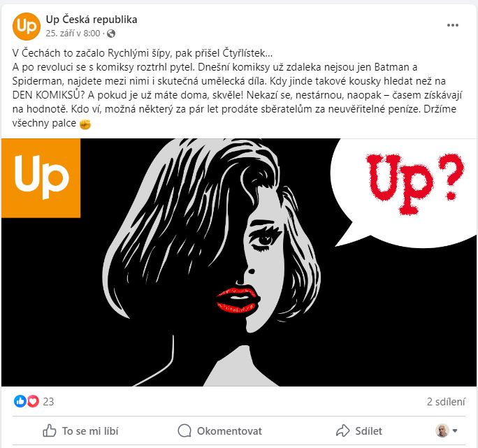Expand the profile selector dropdown arrow
The image size is (478, 448).
pyautogui.click(x=455, y=431)
